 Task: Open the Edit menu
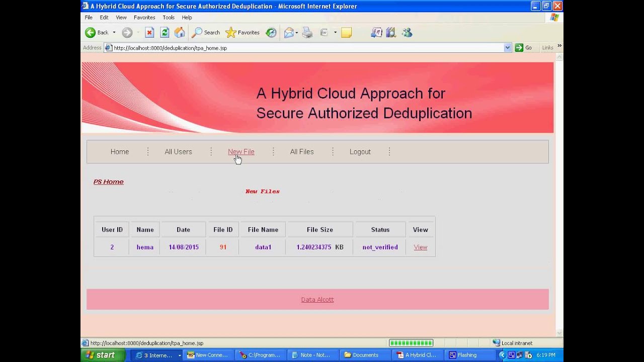(x=104, y=17)
